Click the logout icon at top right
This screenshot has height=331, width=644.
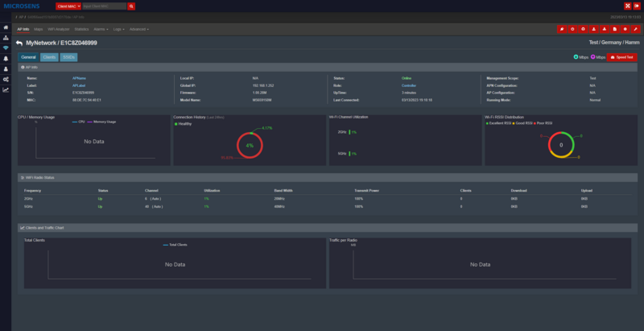(x=637, y=6)
